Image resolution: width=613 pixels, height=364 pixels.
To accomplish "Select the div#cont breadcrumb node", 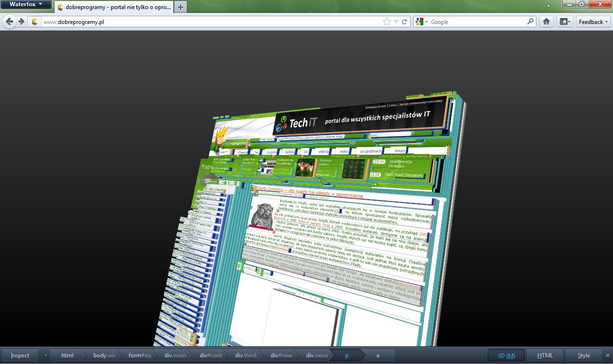I will pyautogui.click(x=211, y=355).
